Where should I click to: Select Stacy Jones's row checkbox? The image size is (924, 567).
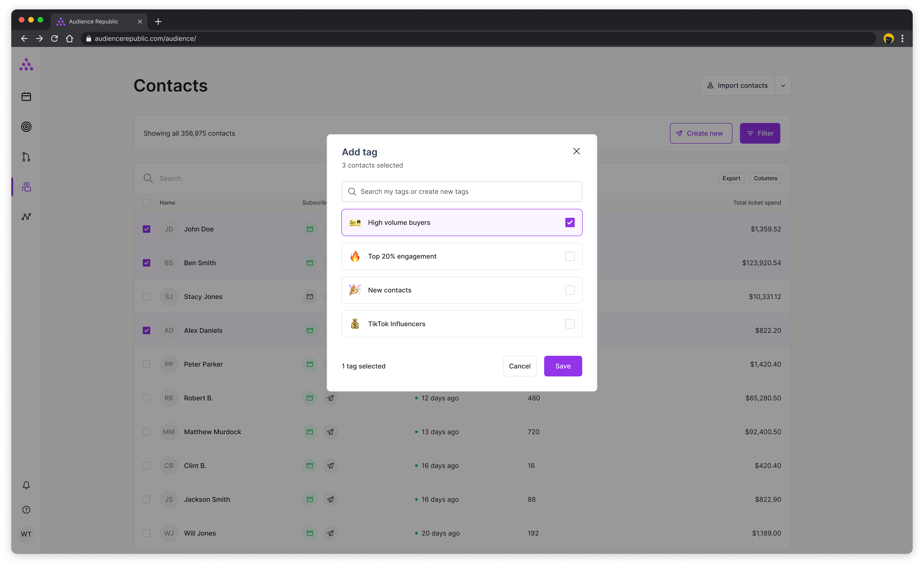[x=147, y=297]
